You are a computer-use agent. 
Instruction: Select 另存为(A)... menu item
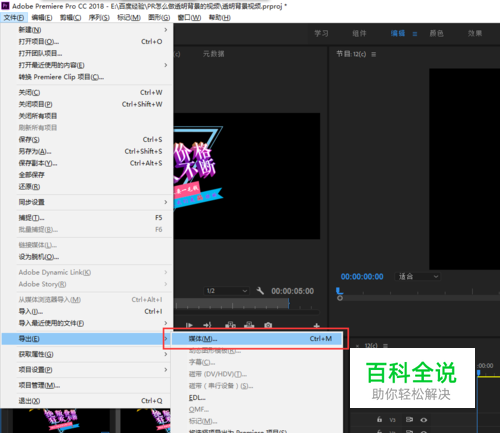tap(87, 151)
